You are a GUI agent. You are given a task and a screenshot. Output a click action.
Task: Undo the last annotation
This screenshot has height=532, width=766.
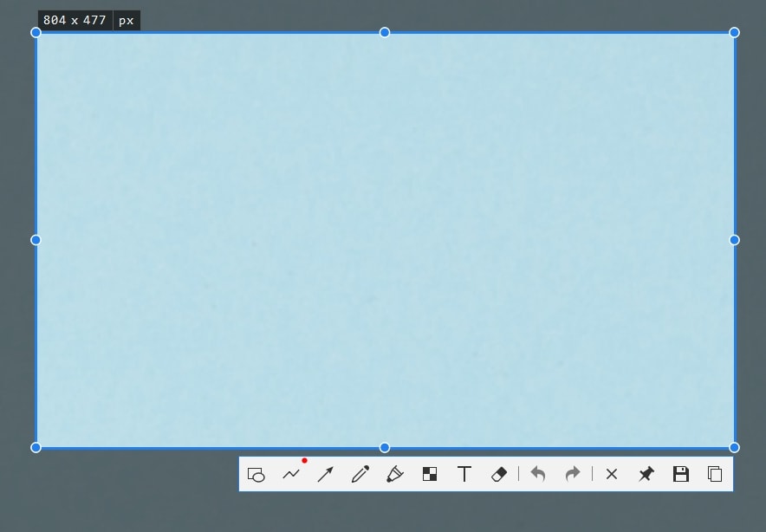538,474
